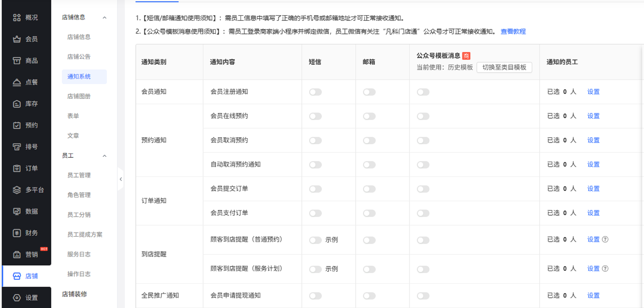The width and height of the screenshot is (644, 308).
Task: Click the 会员 crown icon
Action: click(17, 39)
